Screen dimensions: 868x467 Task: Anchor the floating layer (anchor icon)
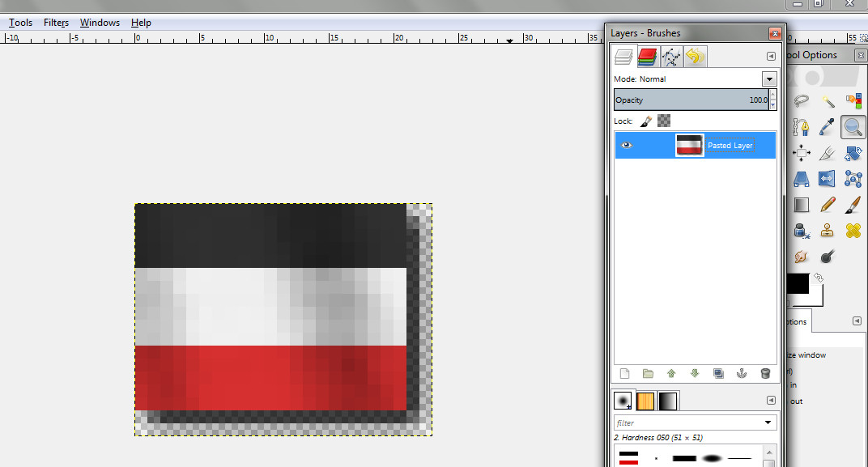741,374
